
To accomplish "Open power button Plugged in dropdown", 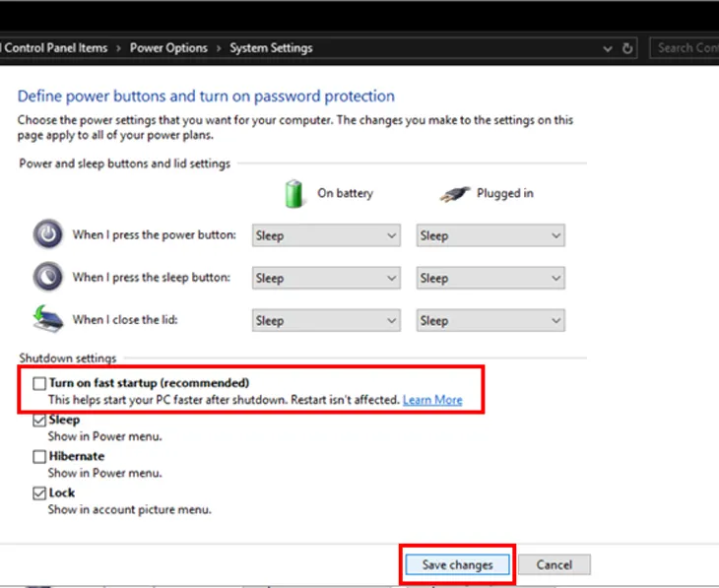I will [x=490, y=235].
